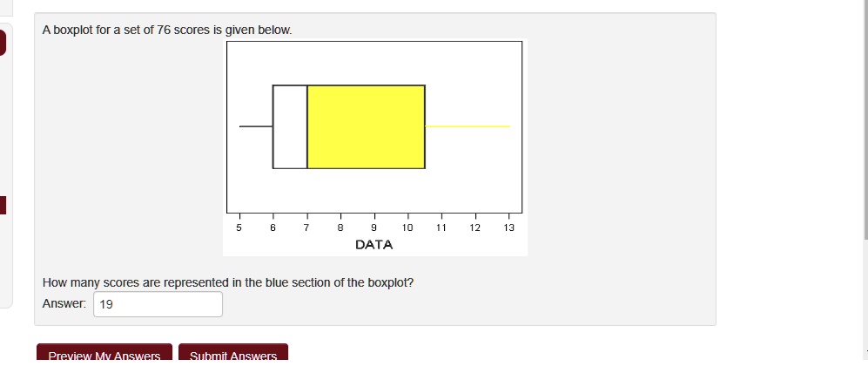Click the lower dark red sidebar block at left edge

(3, 205)
